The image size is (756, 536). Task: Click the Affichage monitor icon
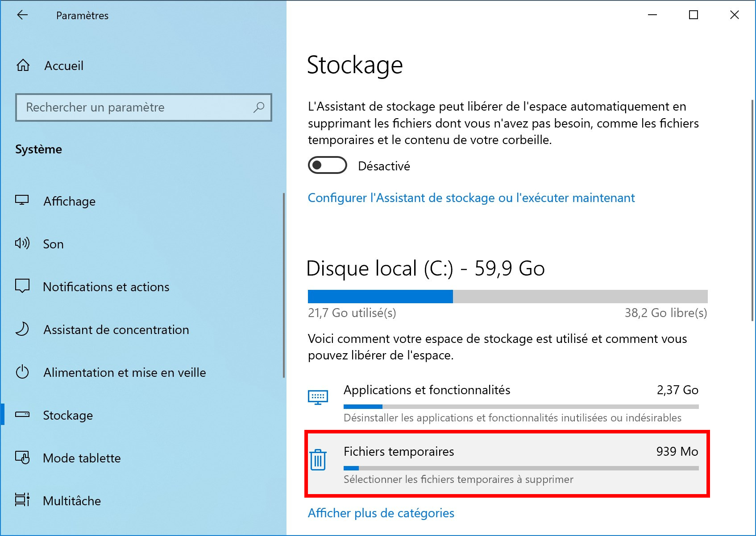pos(22,200)
